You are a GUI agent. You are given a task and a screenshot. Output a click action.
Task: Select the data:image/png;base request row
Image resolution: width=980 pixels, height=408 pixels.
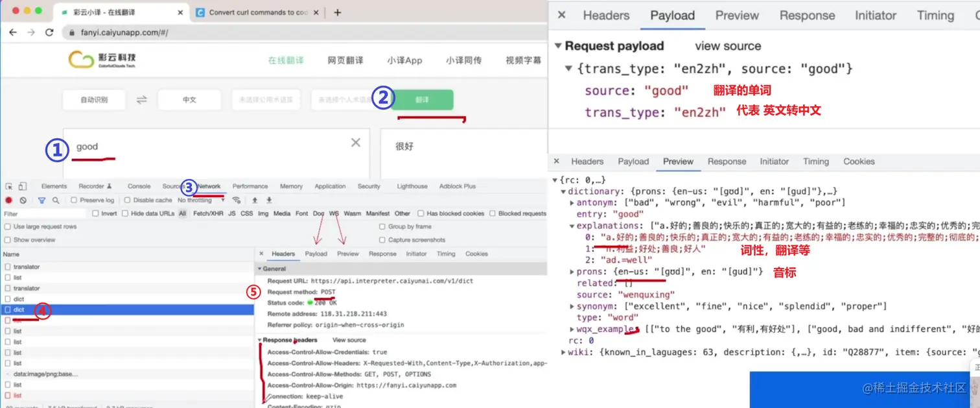point(128,374)
